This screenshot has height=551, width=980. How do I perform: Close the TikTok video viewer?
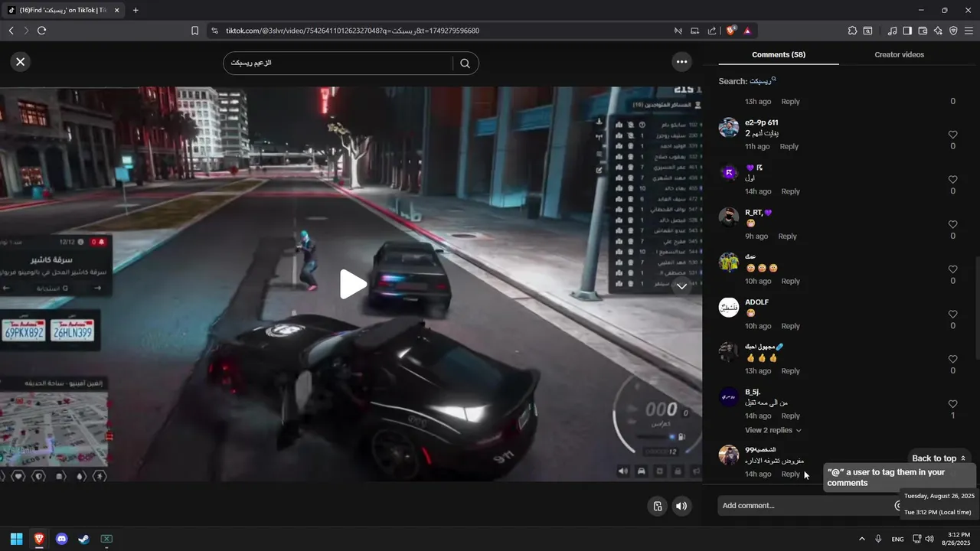pyautogui.click(x=21, y=62)
